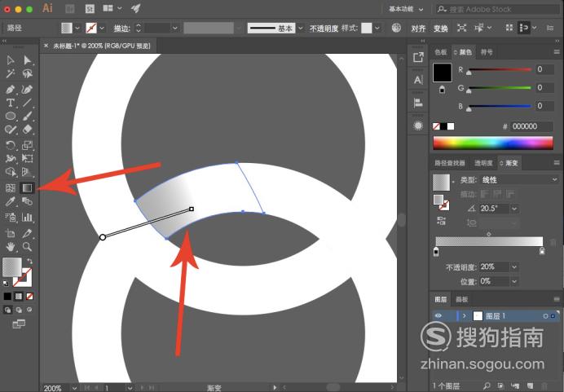Reset to default fill and stroke
Viewport: 564px width, 392px height.
point(6,284)
